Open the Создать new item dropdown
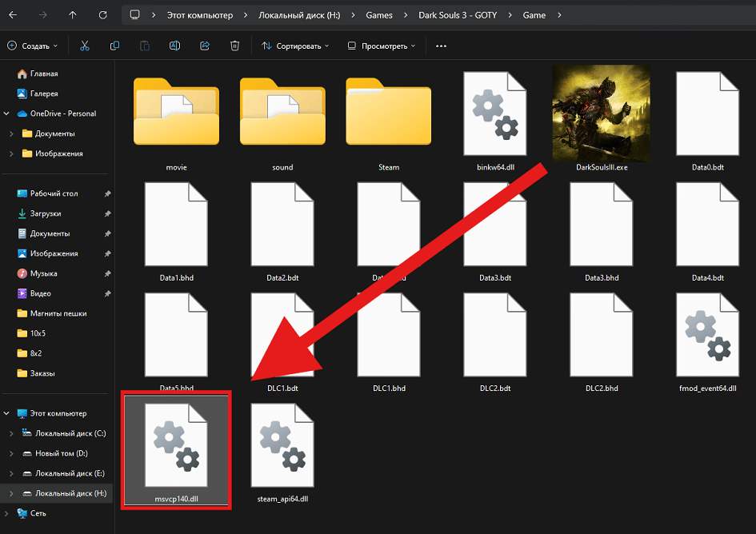This screenshot has width=756, height=534. [30, 46]
